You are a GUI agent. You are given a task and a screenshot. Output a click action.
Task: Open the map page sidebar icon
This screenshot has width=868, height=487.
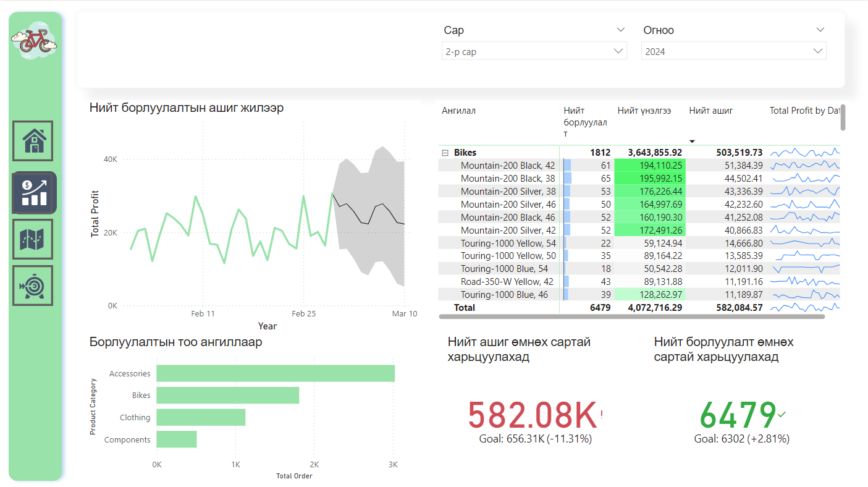click(33, 239)
